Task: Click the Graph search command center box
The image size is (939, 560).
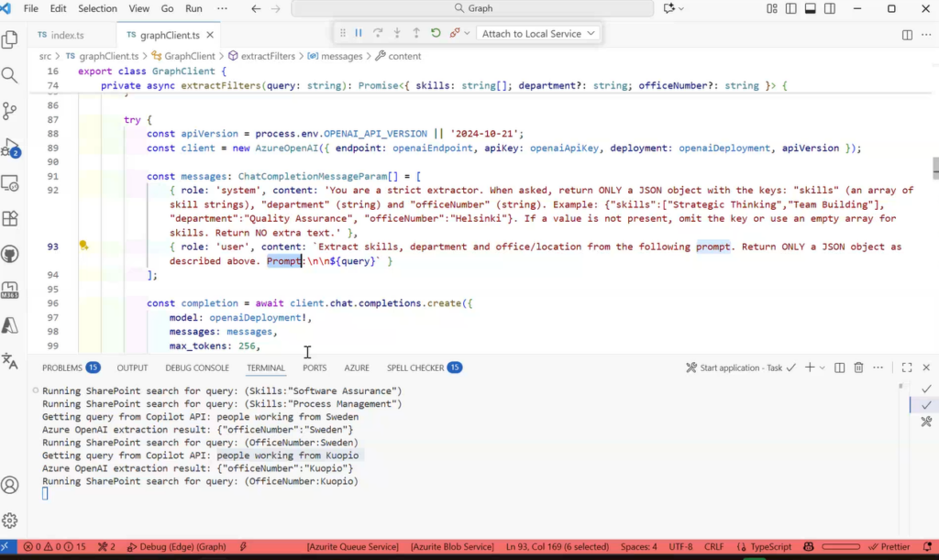Action: tap(472, 8)
